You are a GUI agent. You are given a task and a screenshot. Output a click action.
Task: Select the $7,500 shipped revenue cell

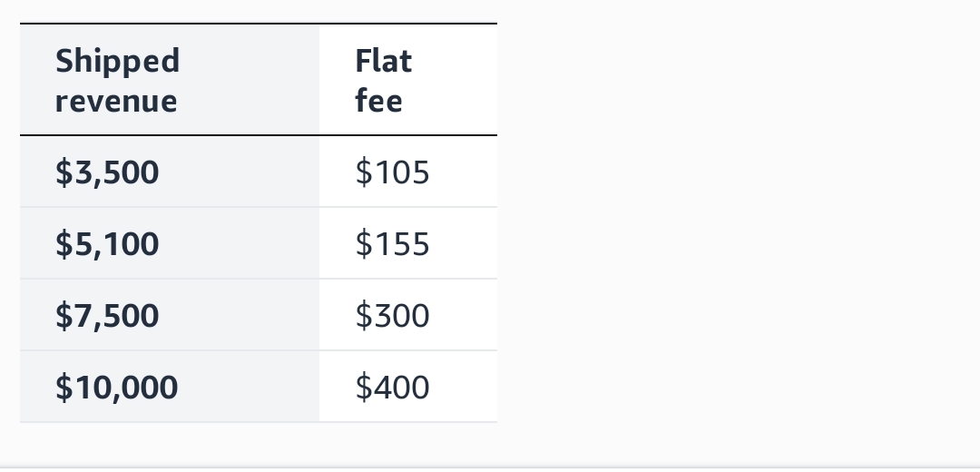(x=170, y=315)
